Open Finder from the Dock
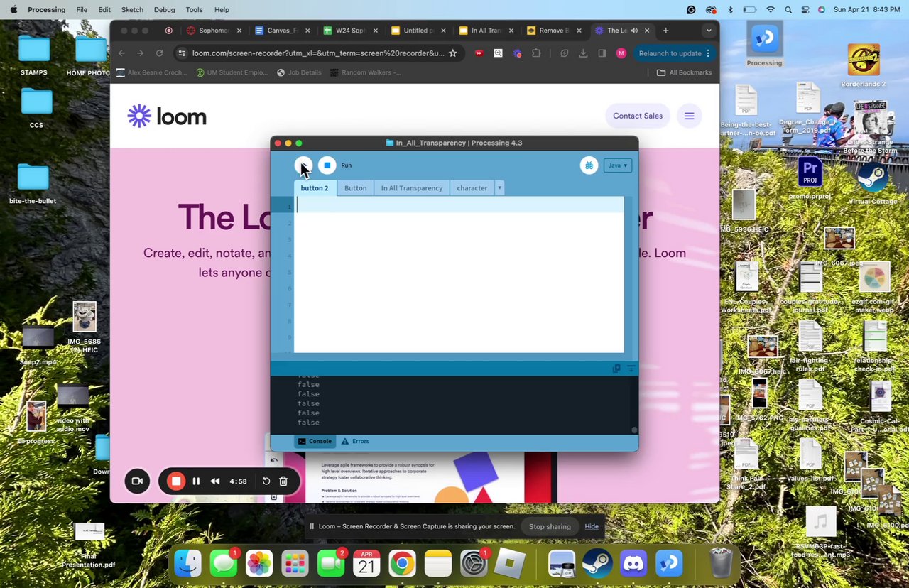This screenshot has width=909, height=588. tap(188, 564)
